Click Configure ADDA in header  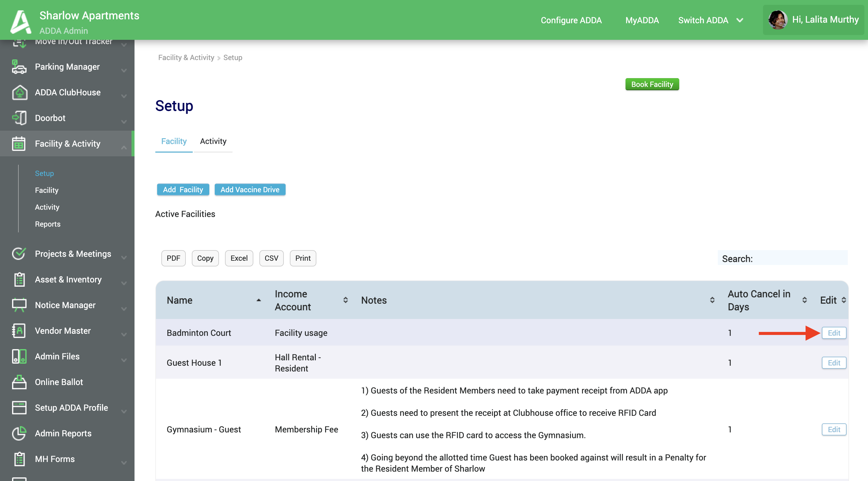point(571,20)
